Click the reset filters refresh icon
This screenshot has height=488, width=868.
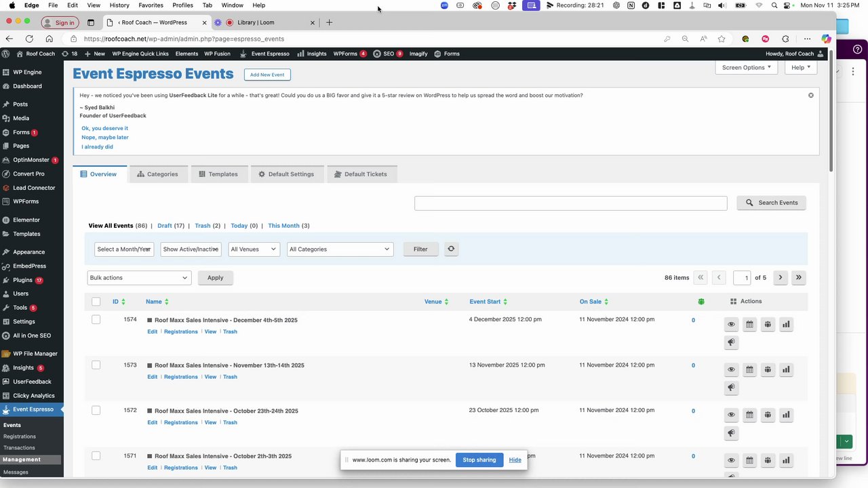tap(451, 249)
